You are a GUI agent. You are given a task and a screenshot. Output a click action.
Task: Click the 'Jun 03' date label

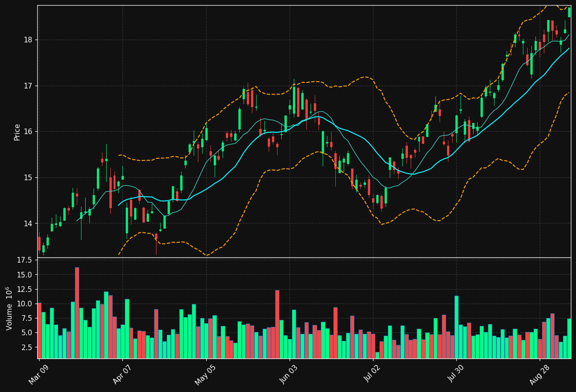[x=288, y=374]
